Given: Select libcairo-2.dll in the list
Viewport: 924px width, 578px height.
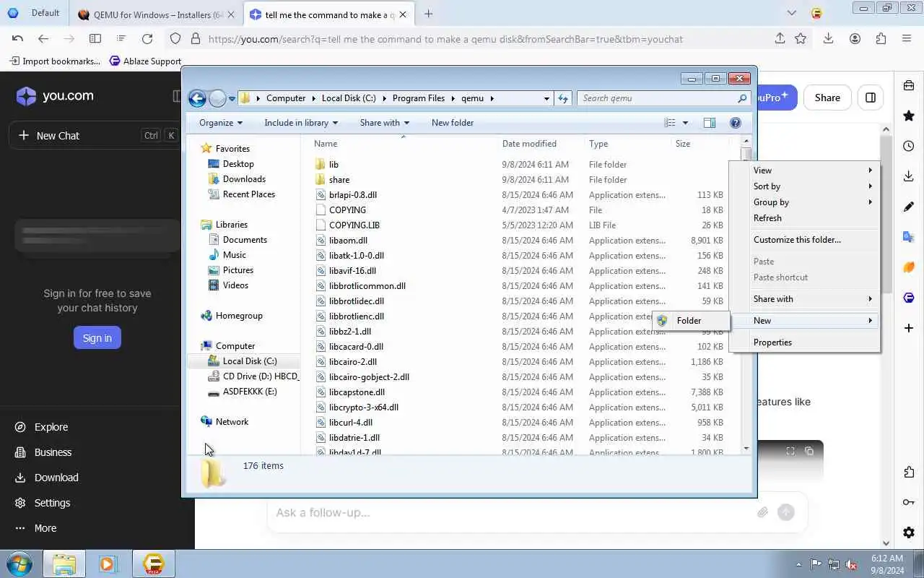Looking at the screenshot, I should pos(352,362).
